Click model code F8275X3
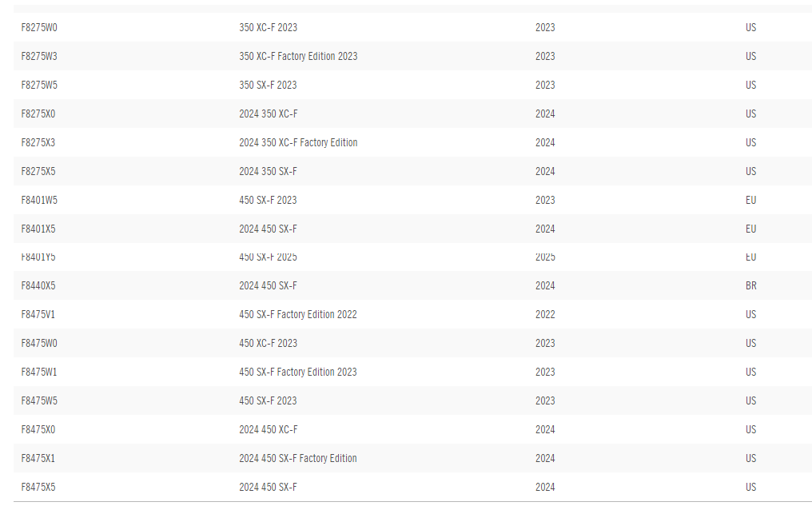 point(38,142)
